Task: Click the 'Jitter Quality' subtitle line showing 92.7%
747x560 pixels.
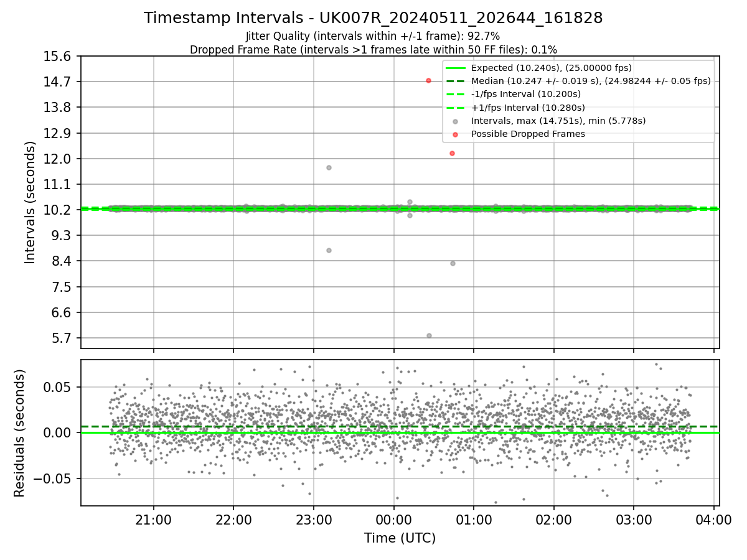Action: pos(373,37)
